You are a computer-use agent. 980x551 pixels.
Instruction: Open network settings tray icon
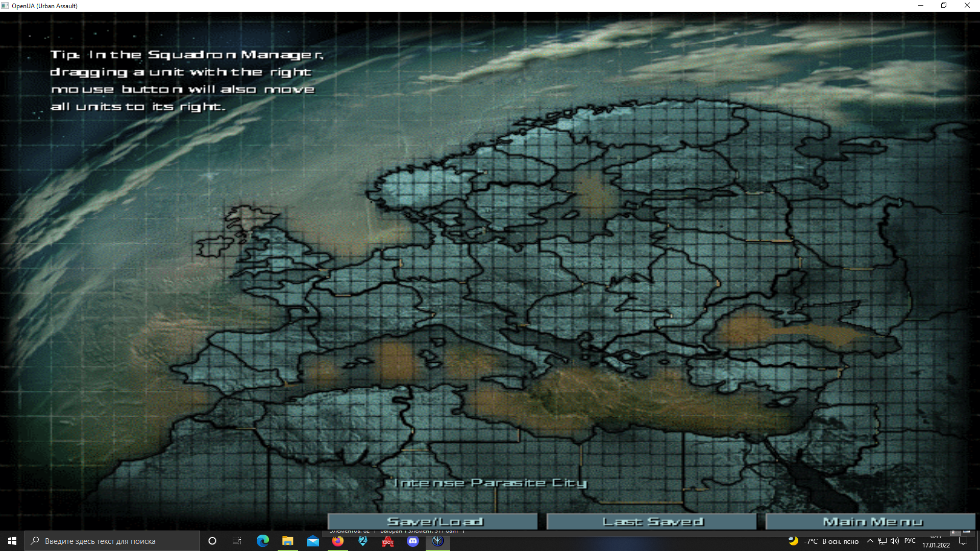[883, 541]
